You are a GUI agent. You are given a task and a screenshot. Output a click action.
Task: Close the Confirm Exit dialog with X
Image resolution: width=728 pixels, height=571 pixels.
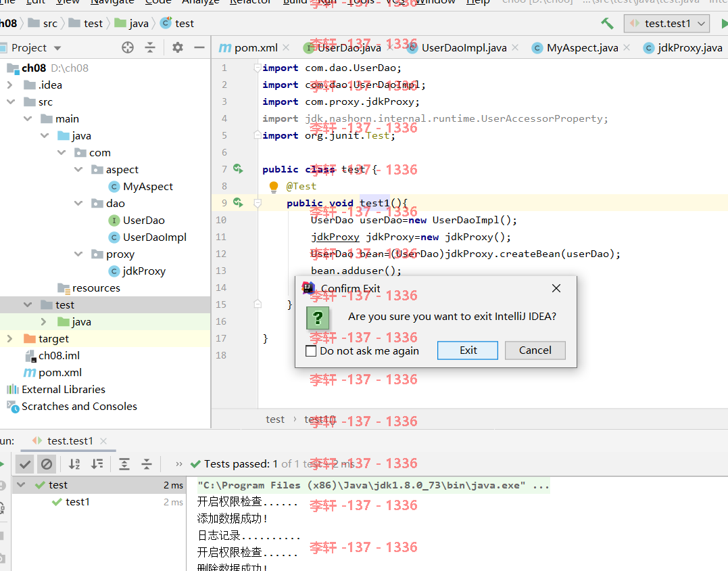click(x=556, y=288)
